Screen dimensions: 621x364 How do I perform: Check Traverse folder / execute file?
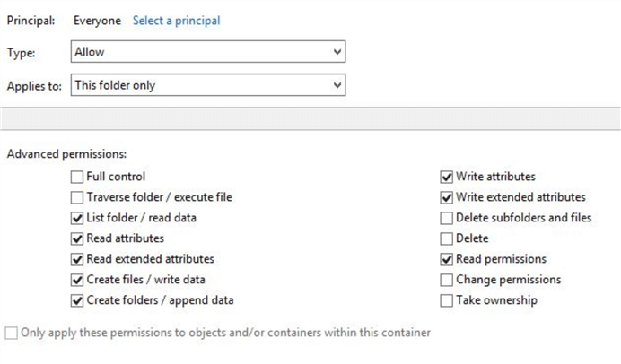[x=76, y=197]
